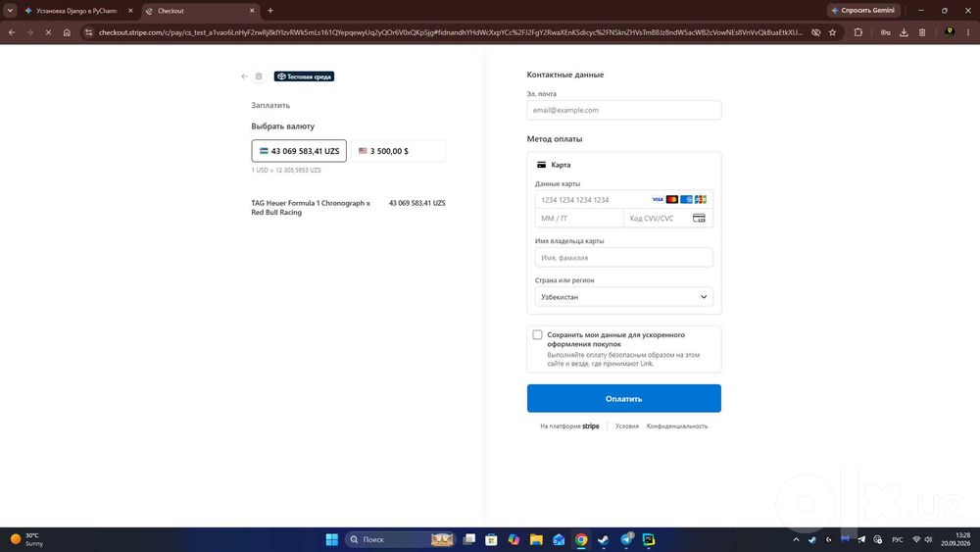Image resolution: width=980 pixels, height=552 pixels.
Task: Click the CVC card hint icon
Action: (699, 219)
